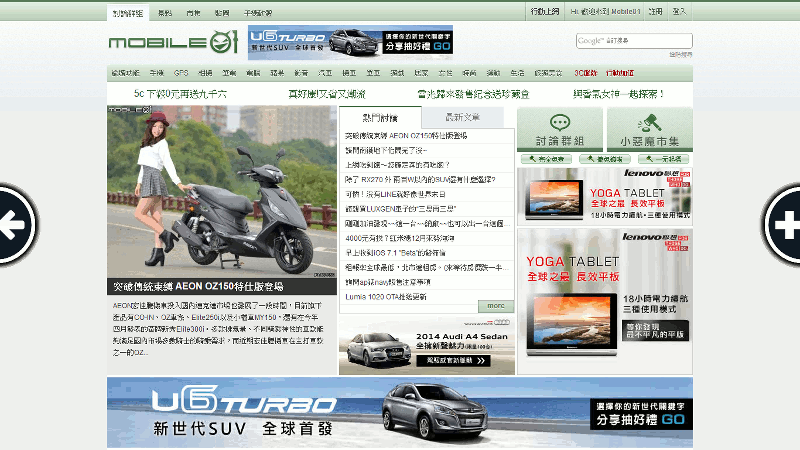Click the Mobile01 logo
800x450 pixels.
tap(173, 42)
